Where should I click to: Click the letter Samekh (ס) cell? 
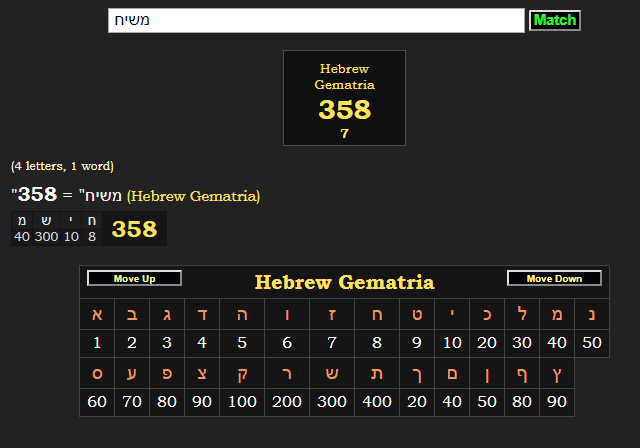click(x=97, y=374)
